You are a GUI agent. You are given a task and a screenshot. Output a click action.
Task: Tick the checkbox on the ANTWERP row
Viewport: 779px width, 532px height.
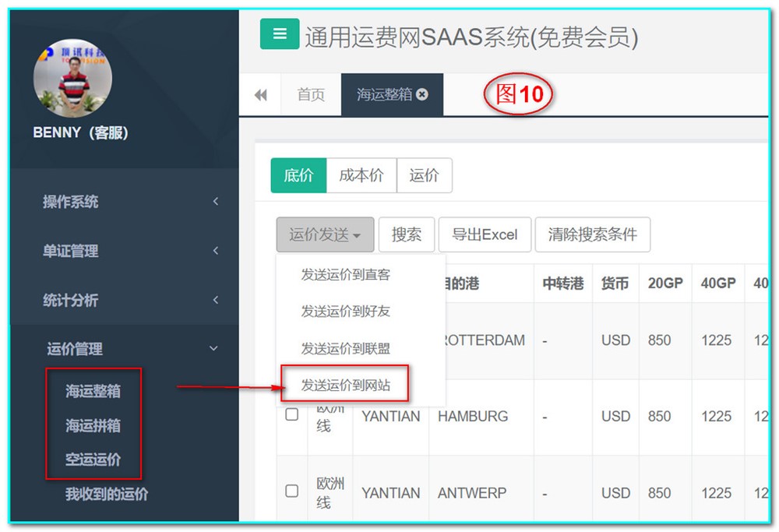(x=292, y=491)
